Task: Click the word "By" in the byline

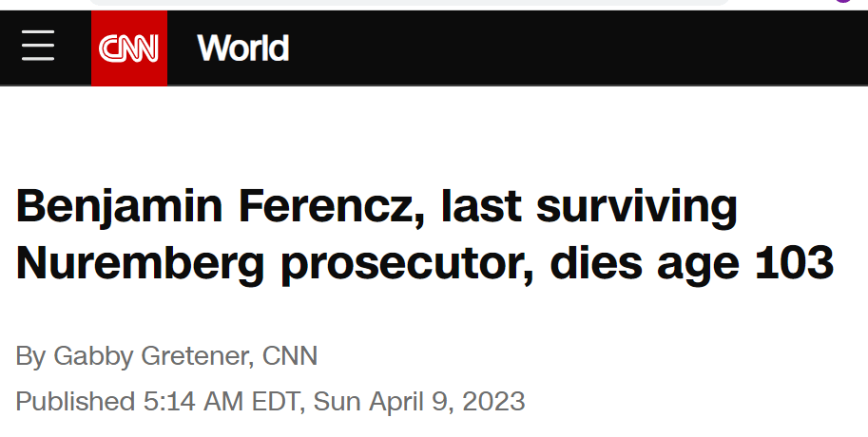Action: tap(30, 356)
